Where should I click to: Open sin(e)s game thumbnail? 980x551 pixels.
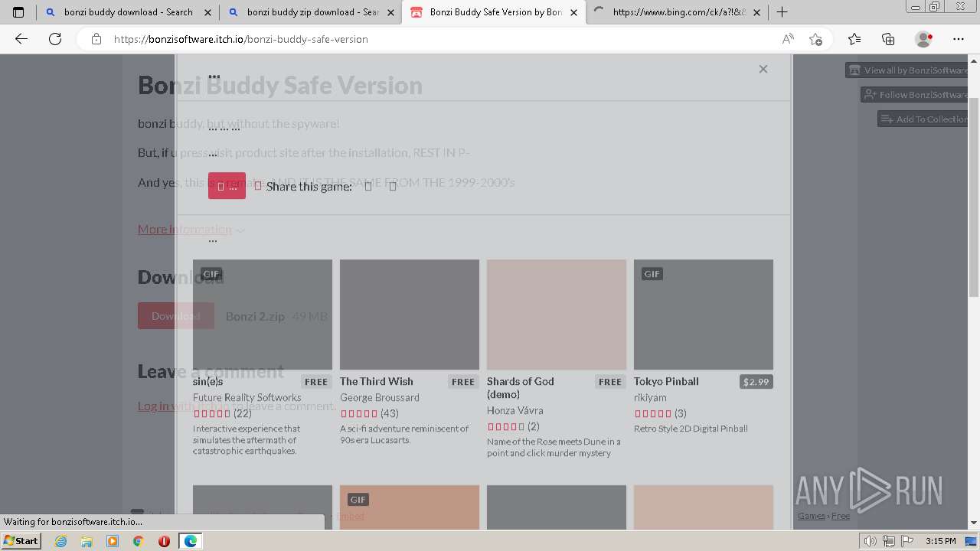pyautogui.click(x=263, y=315)
